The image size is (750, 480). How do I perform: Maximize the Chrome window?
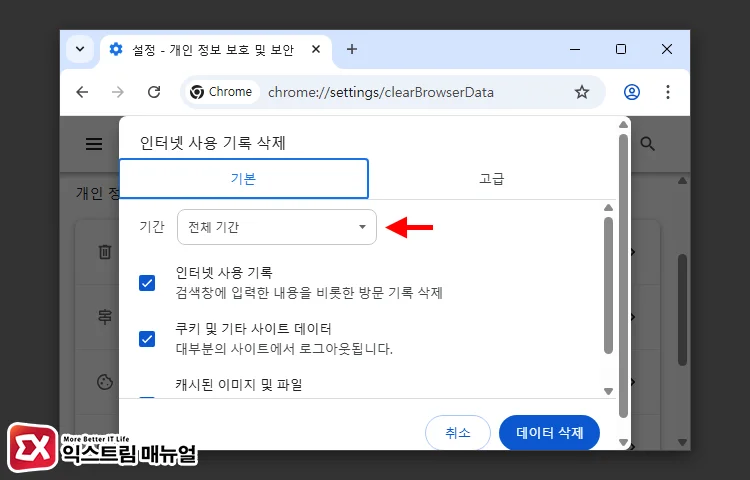621,49
